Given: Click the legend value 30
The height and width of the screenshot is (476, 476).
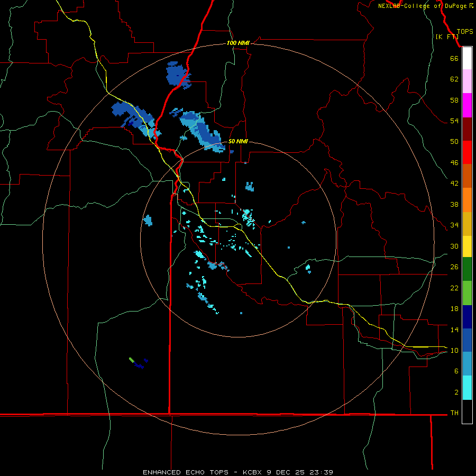Looking at the screenshot, I should click(x=454, y=246).
